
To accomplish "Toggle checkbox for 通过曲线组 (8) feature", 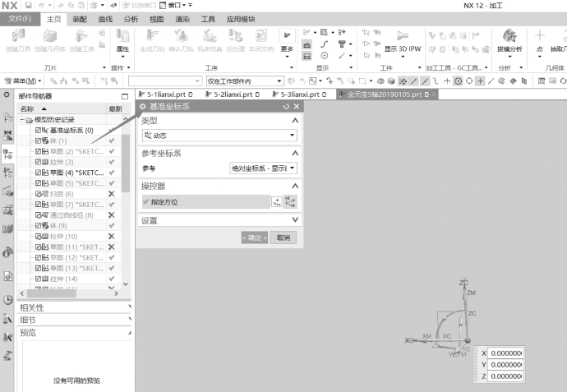I will coord(38,215).
